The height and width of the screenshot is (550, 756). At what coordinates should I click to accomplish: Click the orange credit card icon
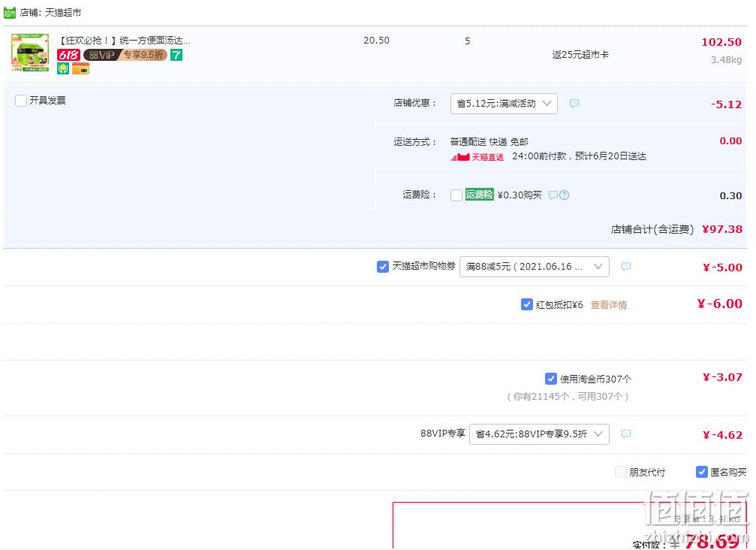pos(80,69)
